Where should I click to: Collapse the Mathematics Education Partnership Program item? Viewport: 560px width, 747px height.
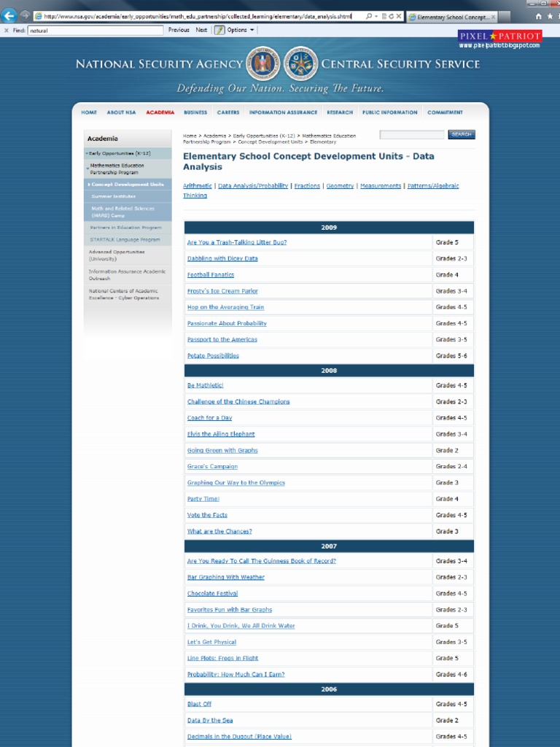pos(128,169)
